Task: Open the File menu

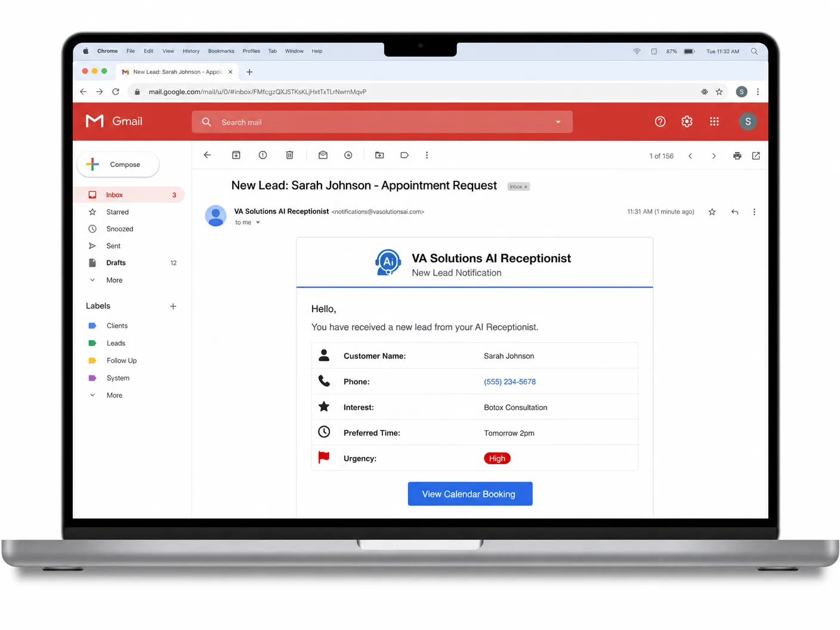Action: pos(131,51)
